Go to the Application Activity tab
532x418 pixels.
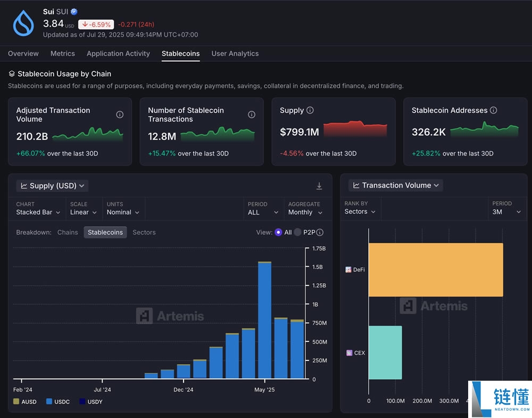tap(118, 54)
